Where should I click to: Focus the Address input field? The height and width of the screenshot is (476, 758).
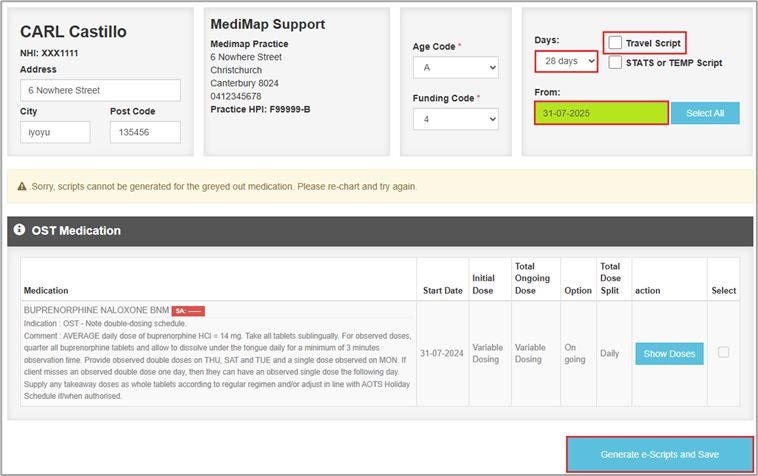coord(100,91)
